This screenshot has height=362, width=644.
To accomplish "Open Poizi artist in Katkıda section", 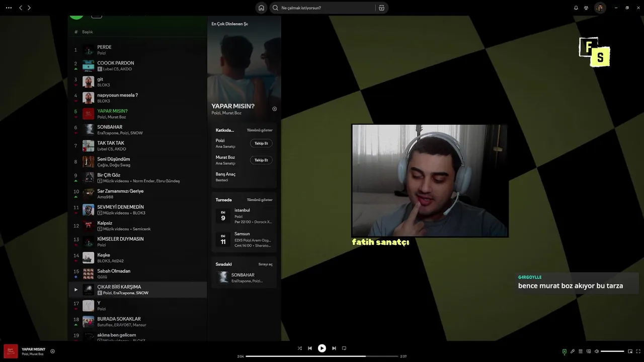I will tap(220, 141).
